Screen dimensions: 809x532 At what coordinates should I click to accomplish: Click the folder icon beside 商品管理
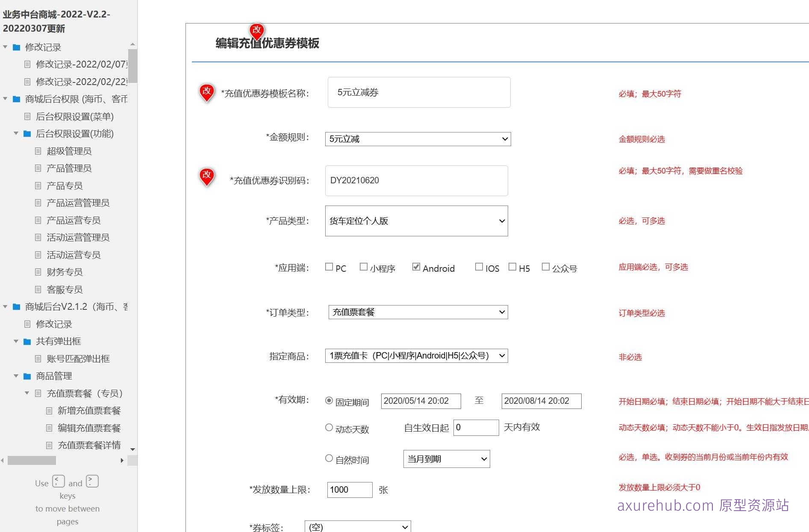click(27, 376)
